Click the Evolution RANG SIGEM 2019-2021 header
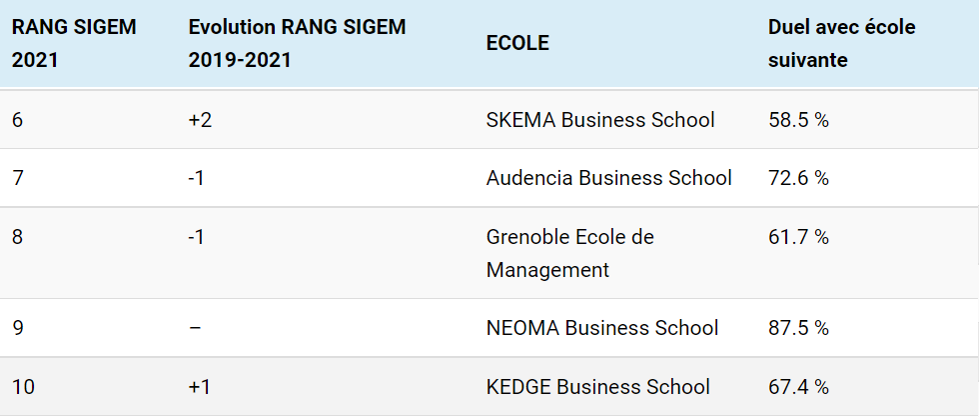The height and width of the screenshot is (417, 980). click(x=297, y=43)
